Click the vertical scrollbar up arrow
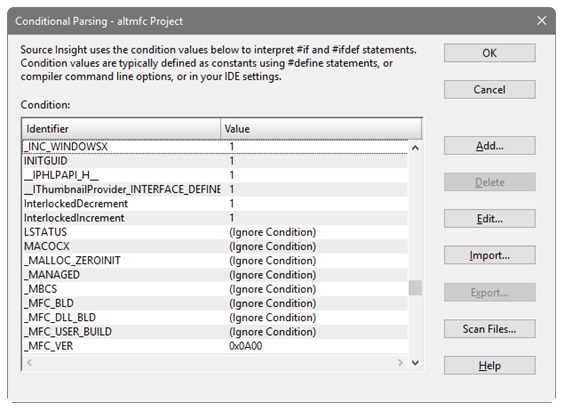 pos(415,148)
